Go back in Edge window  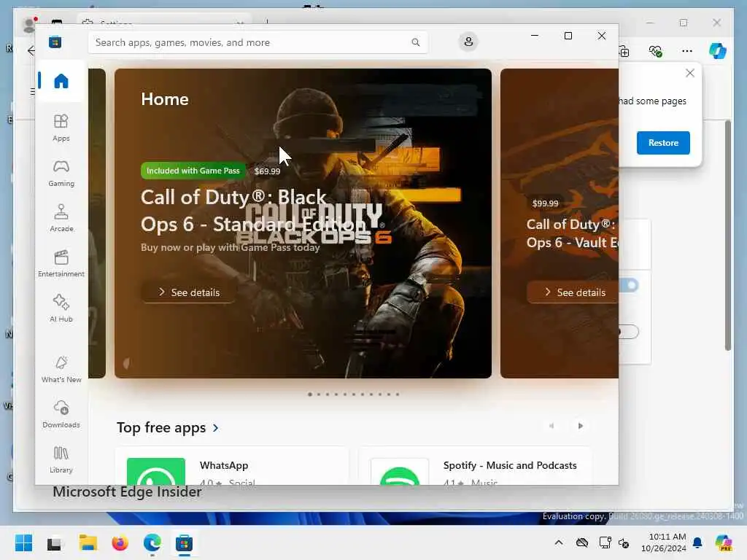tap(31, 50)
